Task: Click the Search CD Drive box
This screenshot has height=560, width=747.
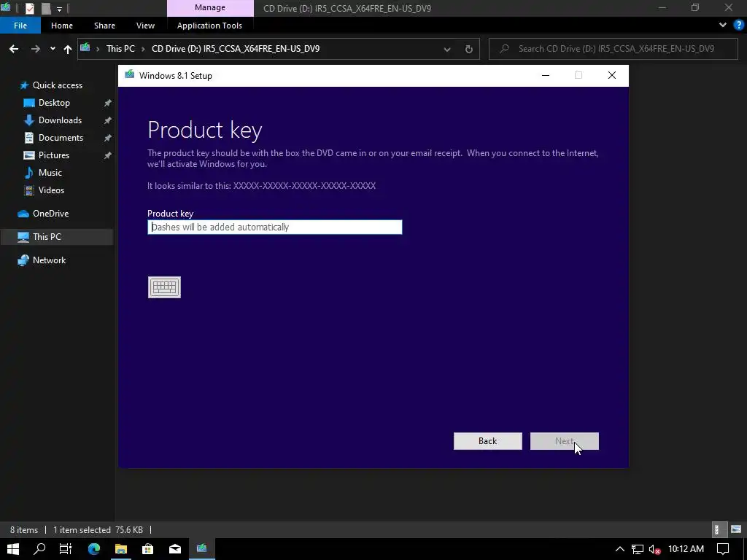Action: click(x=613, y=49)
